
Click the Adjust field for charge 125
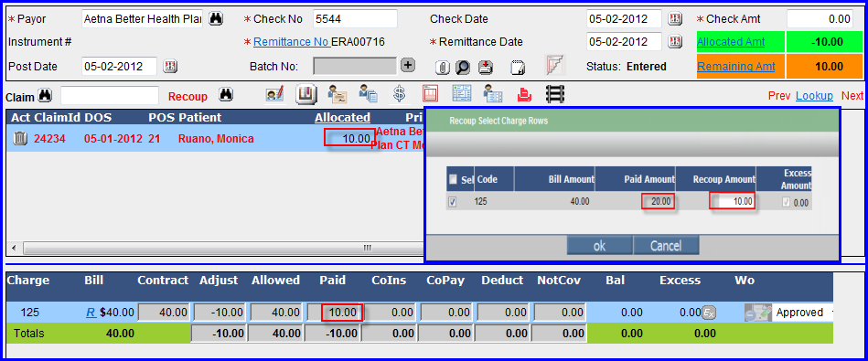[x=220, y=313]
